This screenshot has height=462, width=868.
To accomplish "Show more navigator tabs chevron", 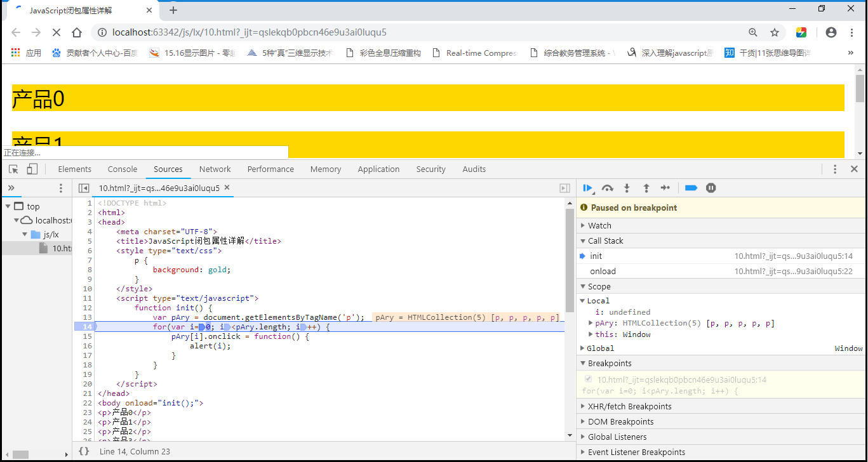I will click(11, 188).
